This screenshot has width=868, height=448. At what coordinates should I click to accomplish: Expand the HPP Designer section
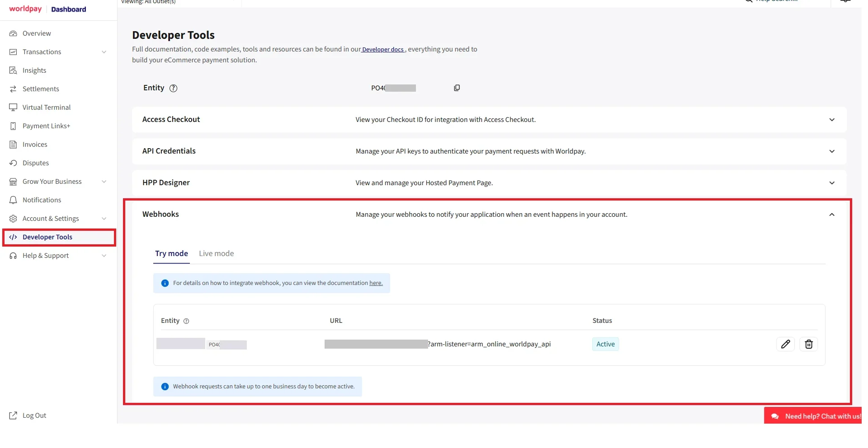tap(832, 183)
